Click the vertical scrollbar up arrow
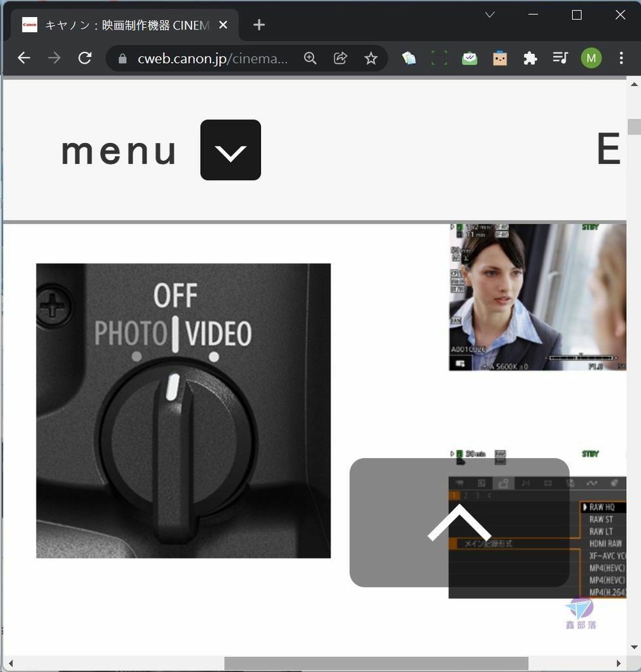 click(634, 85)
